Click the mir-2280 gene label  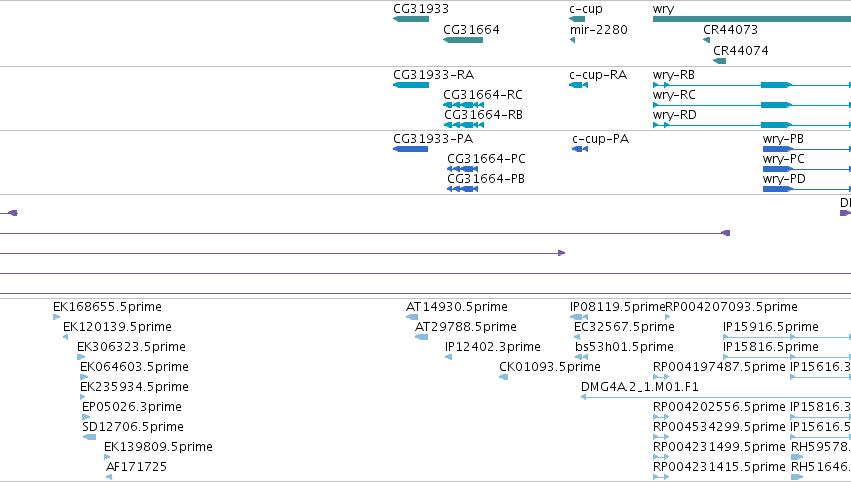599,30
